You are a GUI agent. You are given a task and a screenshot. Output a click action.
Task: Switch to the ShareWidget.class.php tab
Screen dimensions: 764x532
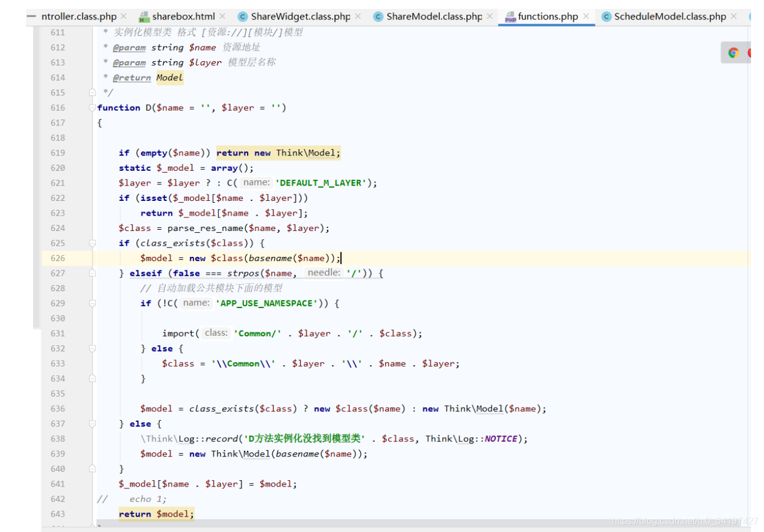301,16
